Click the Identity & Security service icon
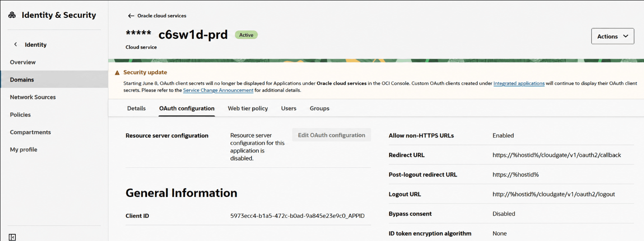This screenshot has height=241, width=644. [12, 15]
